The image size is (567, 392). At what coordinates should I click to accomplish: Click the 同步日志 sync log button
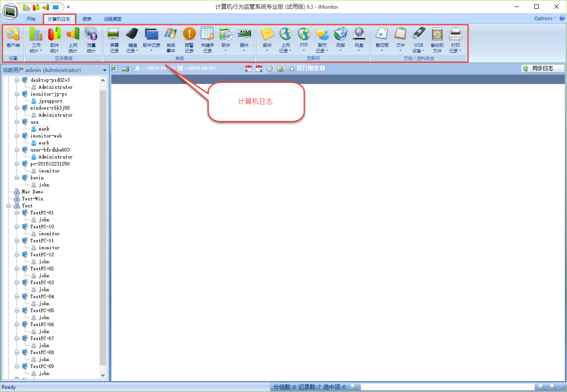(x=543, y=69)
